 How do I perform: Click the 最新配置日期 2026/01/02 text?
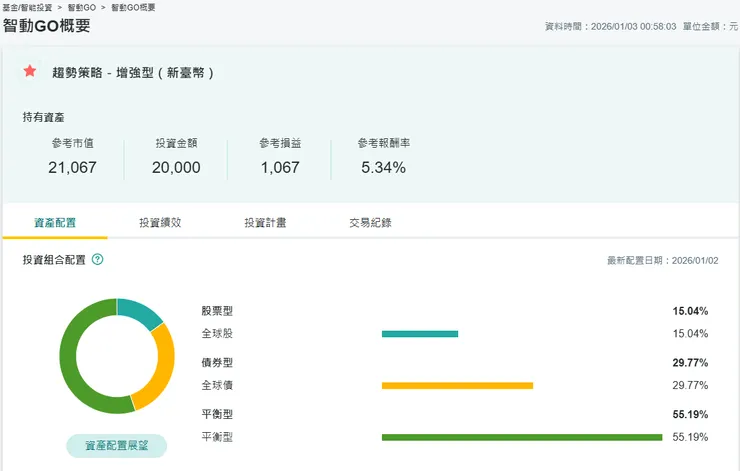(663, 261)
